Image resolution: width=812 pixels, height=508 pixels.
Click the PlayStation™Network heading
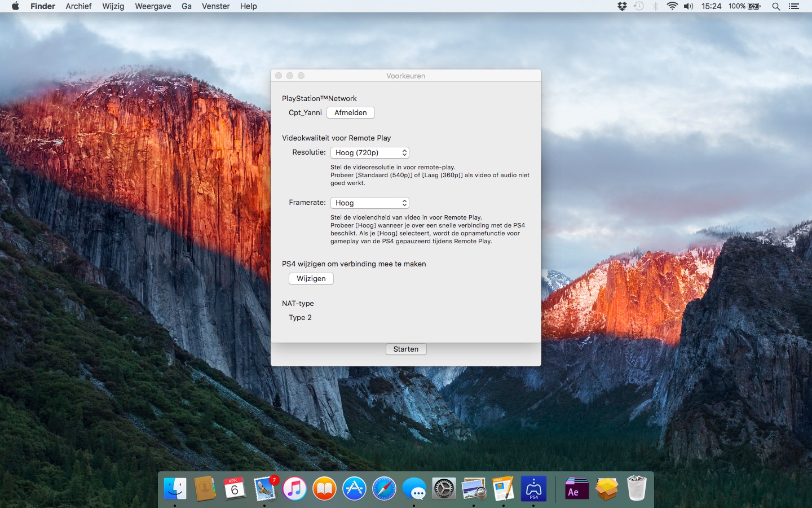(x=319, y=98)
